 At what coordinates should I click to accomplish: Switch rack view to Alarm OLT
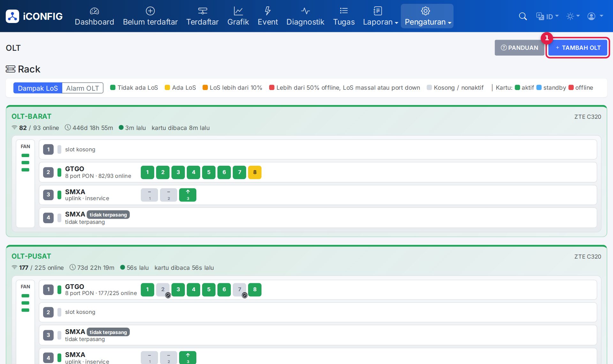(x=83, y=88)
